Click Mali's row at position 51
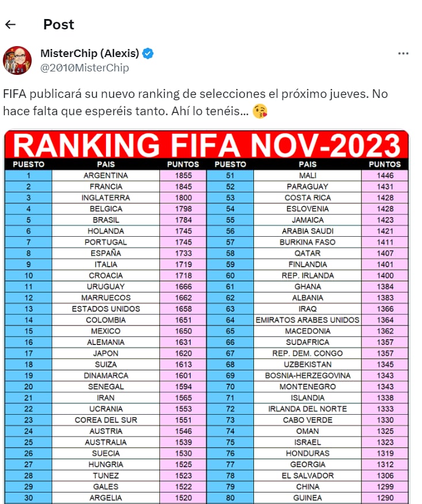This screenshot has height=504, width=422. click(307, 176)
